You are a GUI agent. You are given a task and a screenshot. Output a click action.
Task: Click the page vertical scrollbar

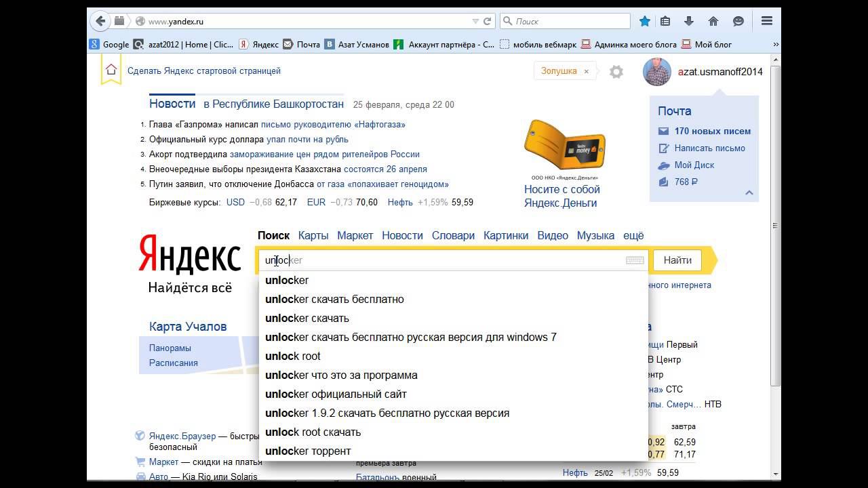click(x=776, y=226)
